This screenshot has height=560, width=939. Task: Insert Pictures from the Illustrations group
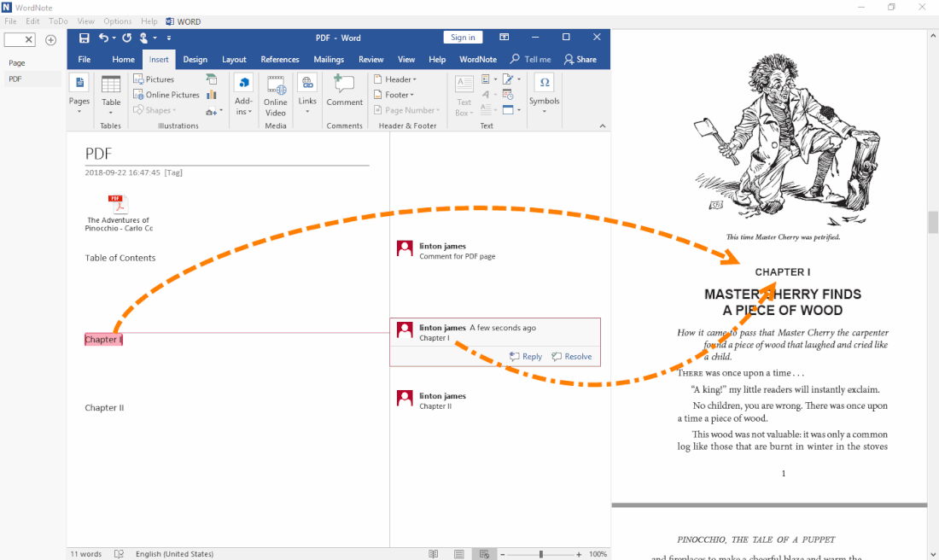click(154, 79)
